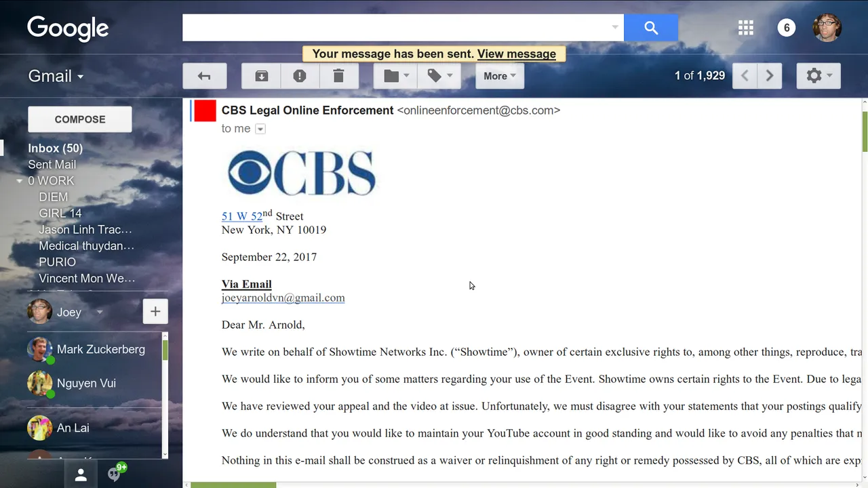868x488 pixels.
Task: Click joeyarnoldvn@gmail.com email link
Action: click(x=283, y=298)
